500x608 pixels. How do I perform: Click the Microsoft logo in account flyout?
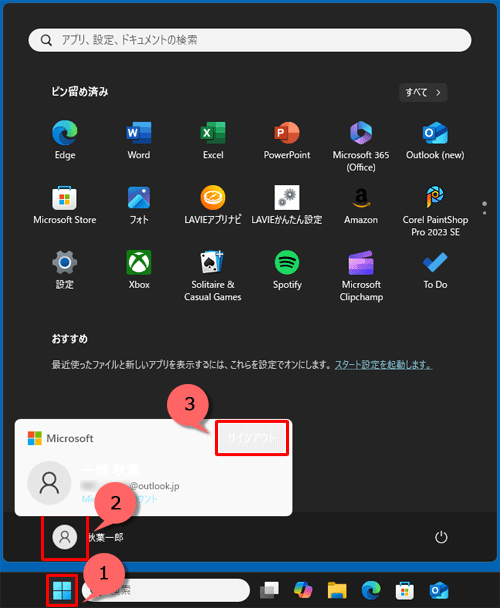pos(35,439)
